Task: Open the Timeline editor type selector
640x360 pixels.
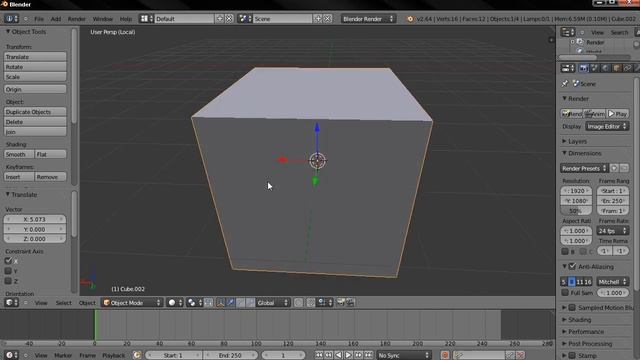Action: (11, 355)
